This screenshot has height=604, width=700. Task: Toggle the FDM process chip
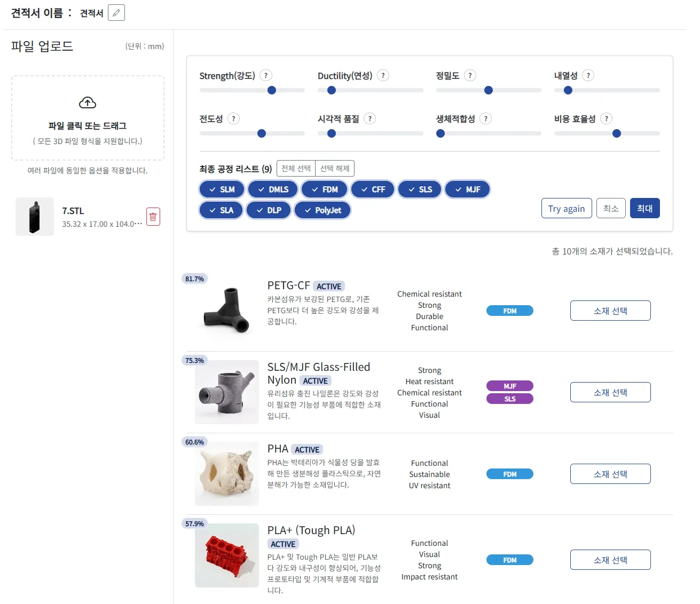325,189
